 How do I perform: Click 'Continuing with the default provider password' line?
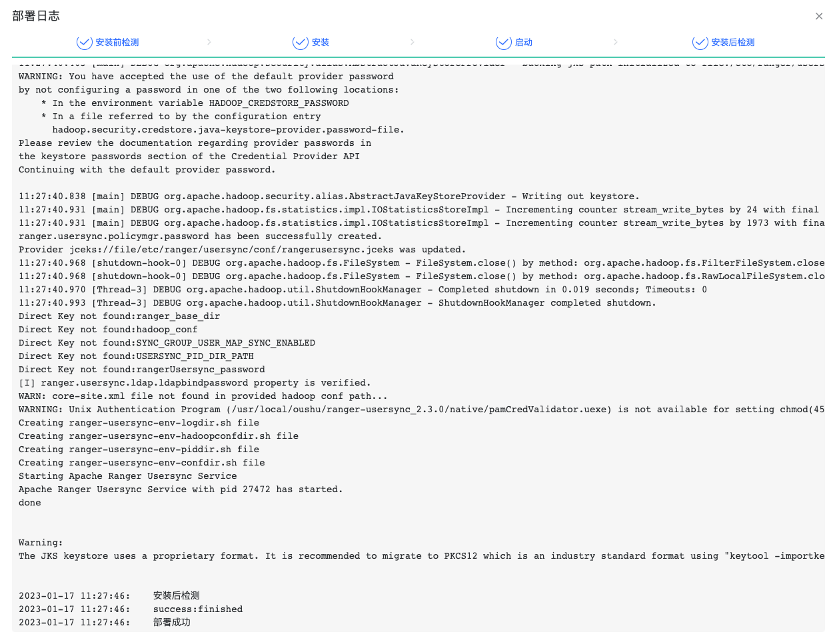coord(147,170)
